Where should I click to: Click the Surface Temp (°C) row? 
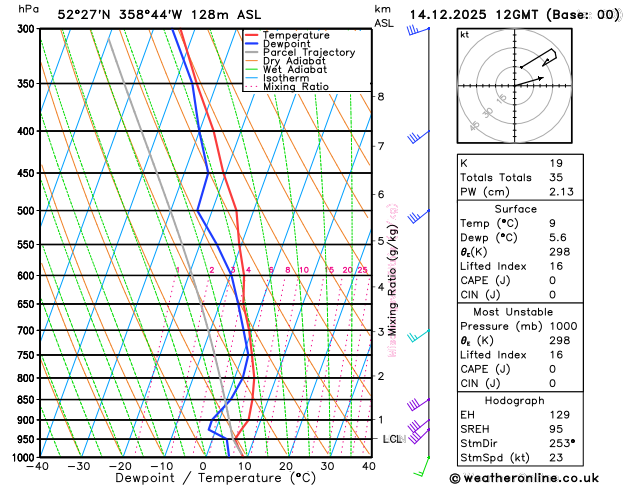click(x=520, y=223)
